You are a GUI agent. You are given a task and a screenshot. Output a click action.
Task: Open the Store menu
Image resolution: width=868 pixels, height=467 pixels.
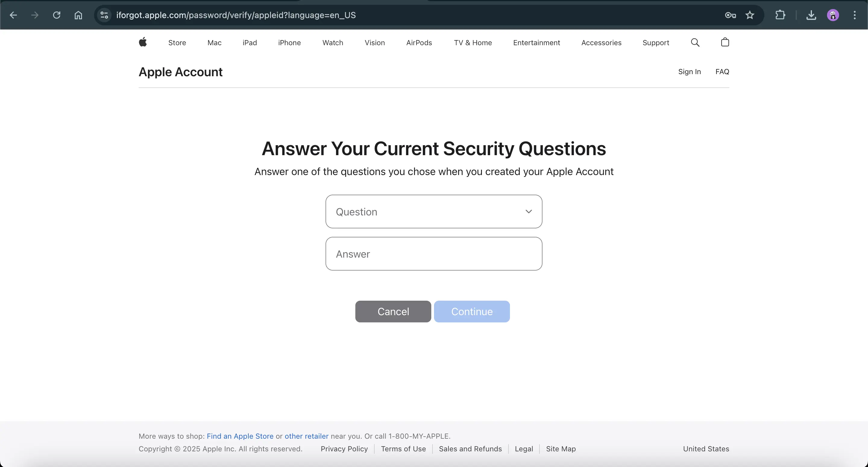(177, 43)
